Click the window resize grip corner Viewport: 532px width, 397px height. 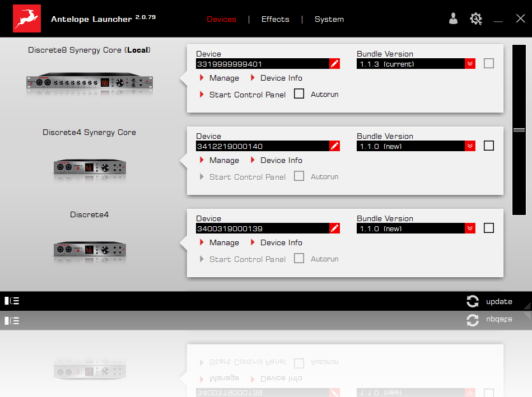click(528, 306)
